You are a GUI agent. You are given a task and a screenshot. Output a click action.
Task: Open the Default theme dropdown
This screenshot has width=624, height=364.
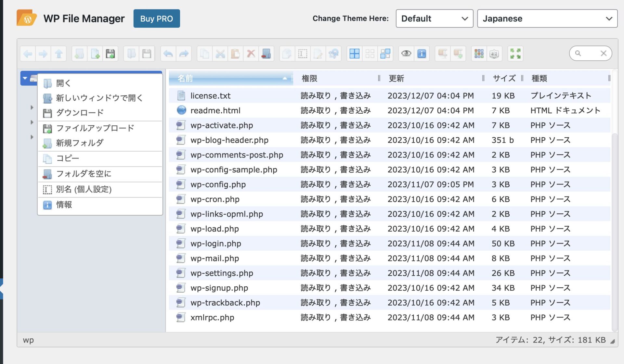[x=434, y=19]
